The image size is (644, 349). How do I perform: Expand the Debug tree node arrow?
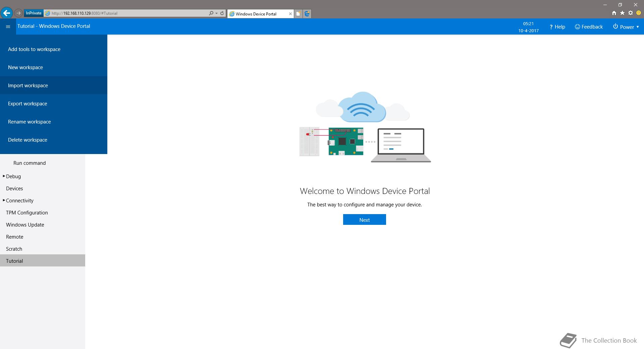(x=4, y=176)
